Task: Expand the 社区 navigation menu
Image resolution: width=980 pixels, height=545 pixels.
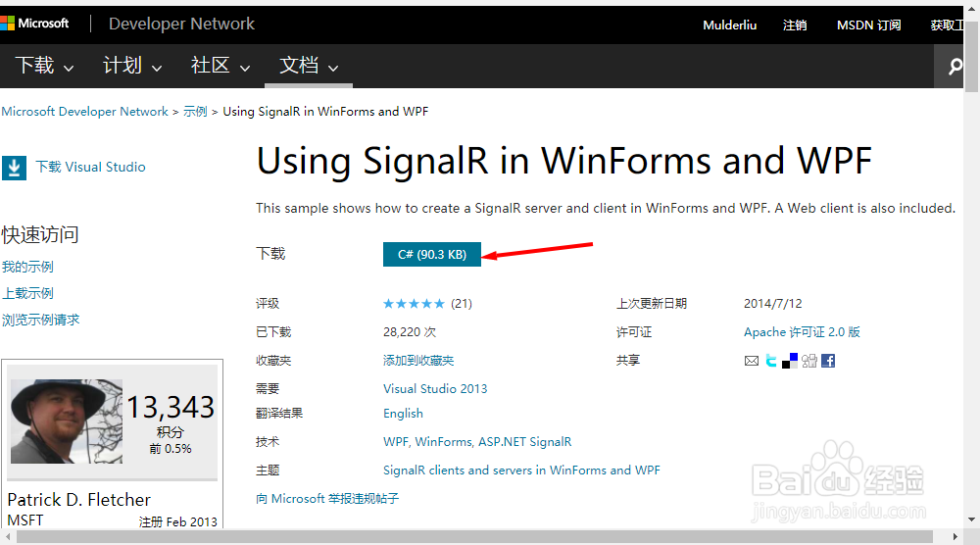Action: point(220,66)
